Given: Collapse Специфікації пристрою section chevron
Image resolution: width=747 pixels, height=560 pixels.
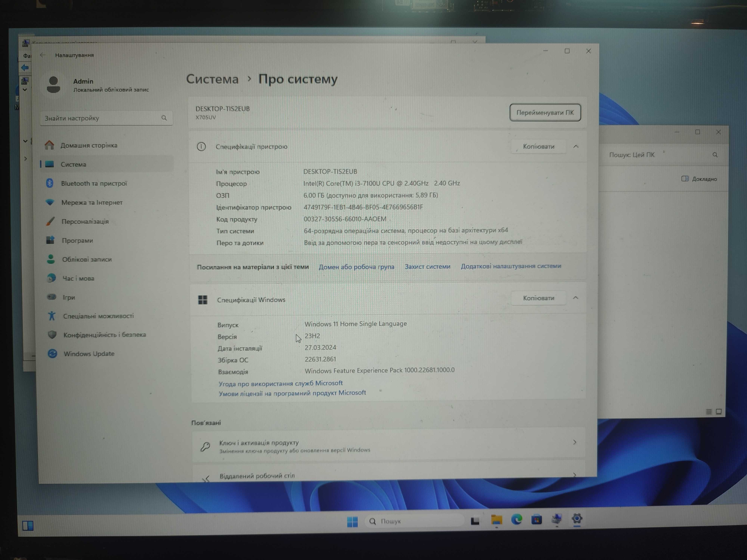Looking at the screenshot, I should [576, 147].
